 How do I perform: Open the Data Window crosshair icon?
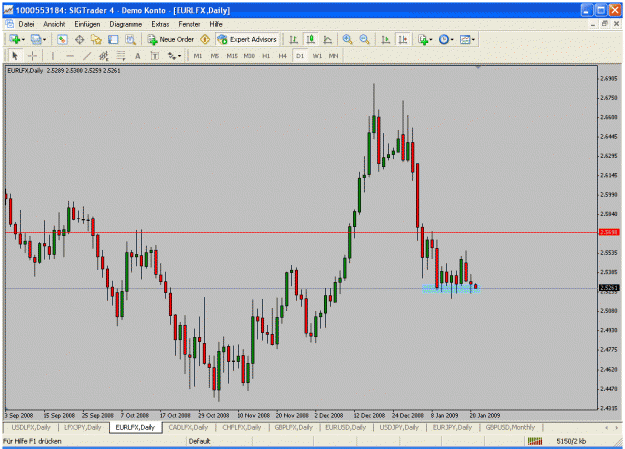coord(79,39)
